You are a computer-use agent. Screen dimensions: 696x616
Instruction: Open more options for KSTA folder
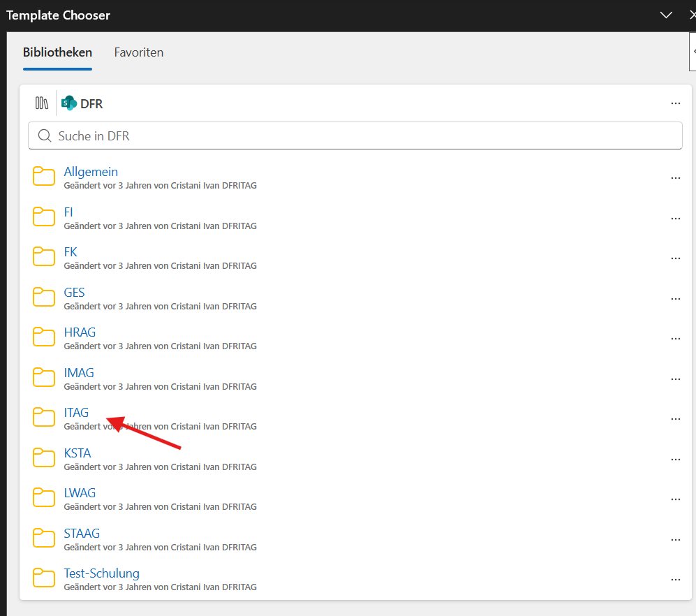(675, 460)
